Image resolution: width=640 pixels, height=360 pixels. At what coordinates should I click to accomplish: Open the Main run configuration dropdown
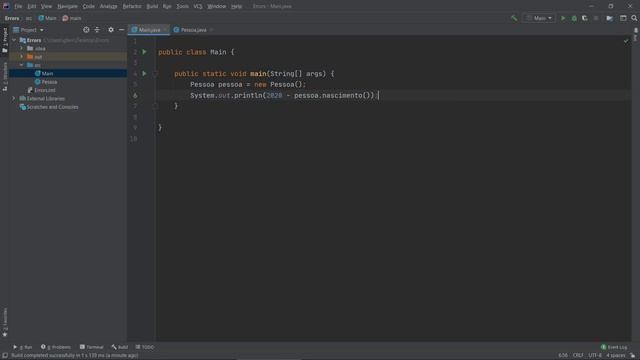coord(540,18)
